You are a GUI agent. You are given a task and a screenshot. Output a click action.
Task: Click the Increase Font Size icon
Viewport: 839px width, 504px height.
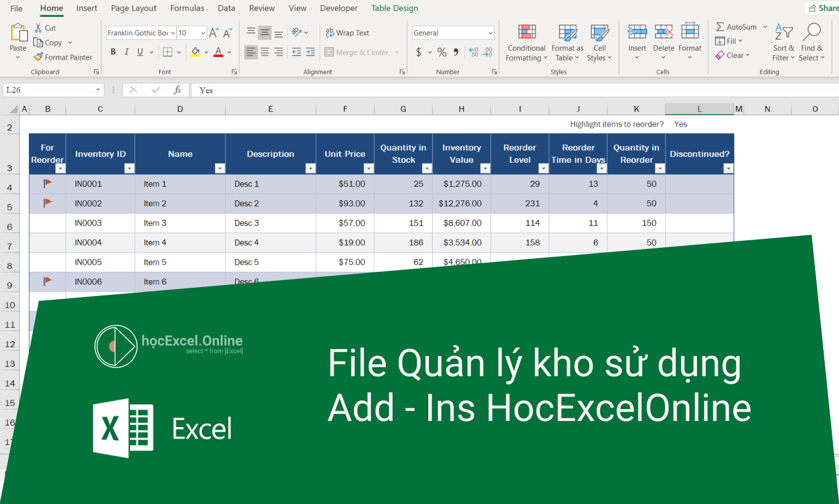tap(214, 33)
